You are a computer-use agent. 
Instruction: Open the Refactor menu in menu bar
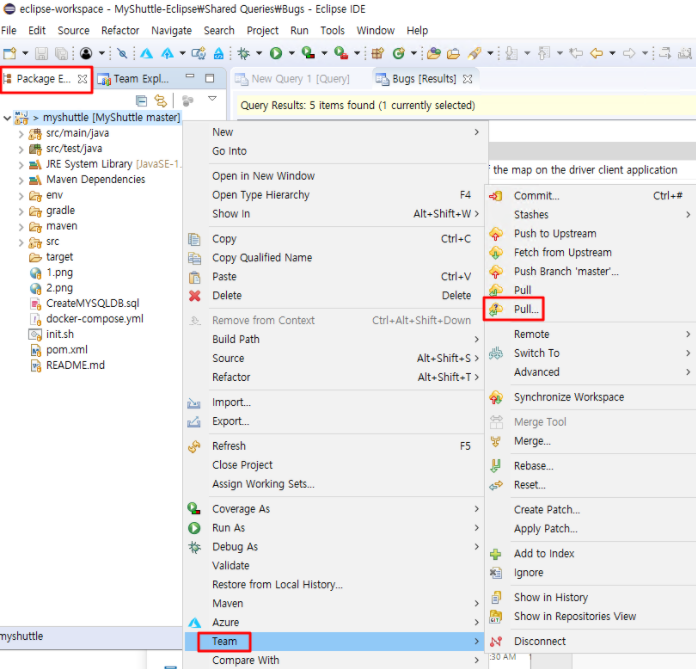(x=120, y=30)
